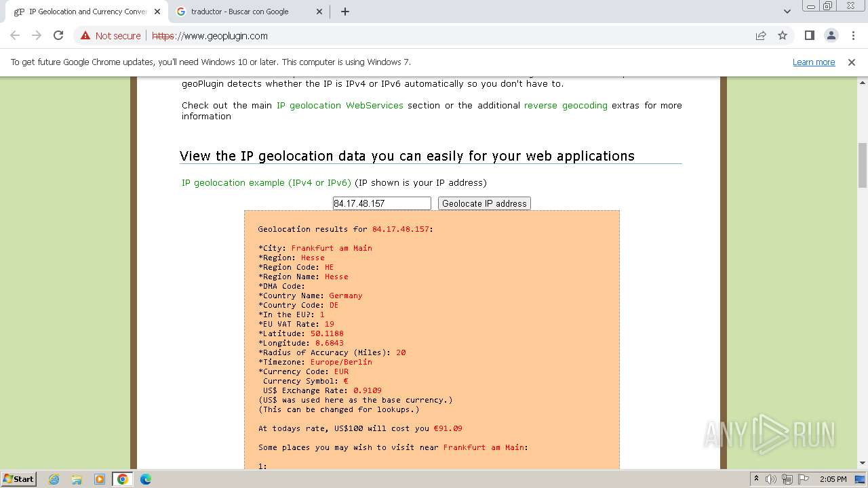Click the page vertical scrollbar thumb
The height and width of the screenshot is (488, 868).
tap(863, 165)
